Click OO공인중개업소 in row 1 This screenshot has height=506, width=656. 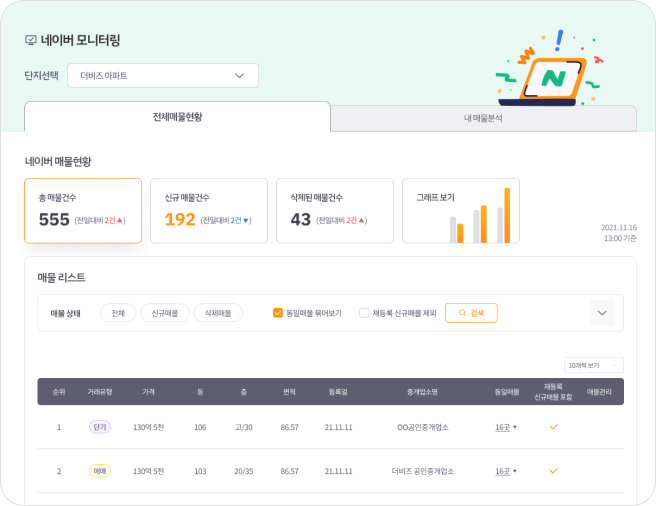pyautogui.click(x=423, y=427)
